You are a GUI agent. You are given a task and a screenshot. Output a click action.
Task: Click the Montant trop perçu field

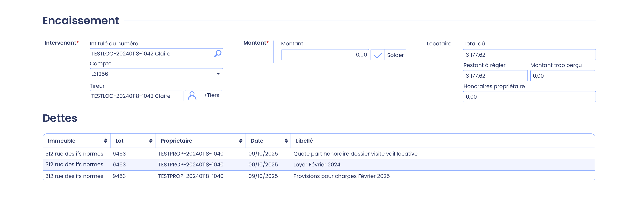click(562, 76)
